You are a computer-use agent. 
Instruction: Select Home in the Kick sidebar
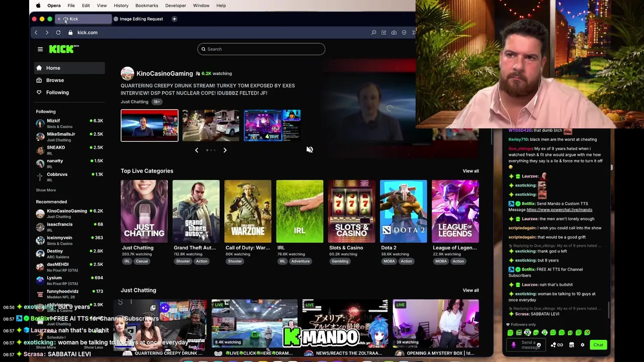(69, 68)
